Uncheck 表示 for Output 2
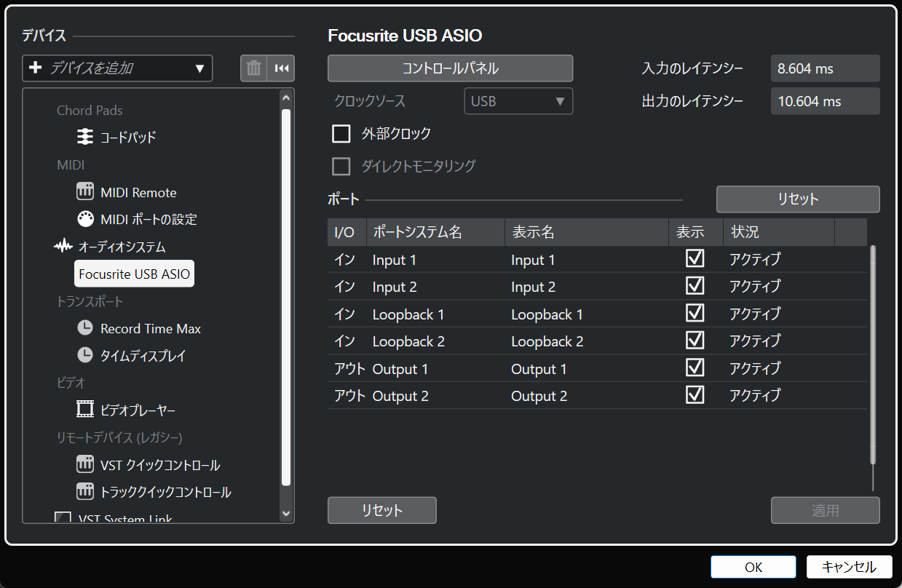 pyautogui.click(x=695, y=394)
